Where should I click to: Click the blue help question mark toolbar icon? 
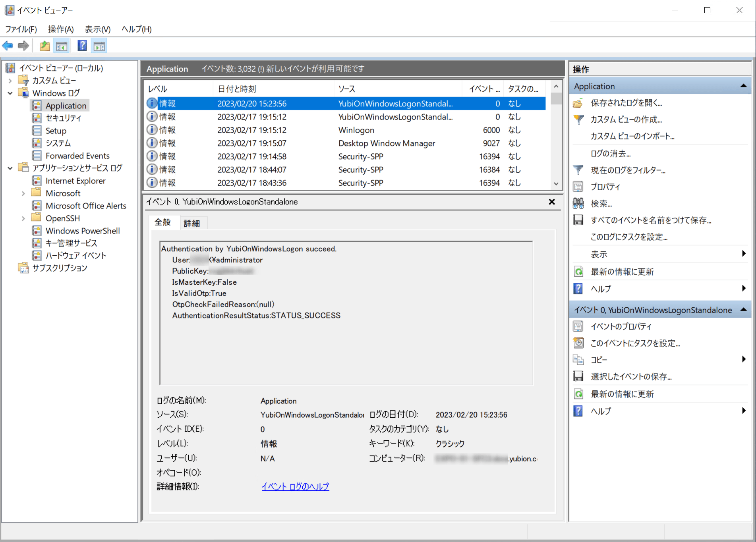(82, 46)
